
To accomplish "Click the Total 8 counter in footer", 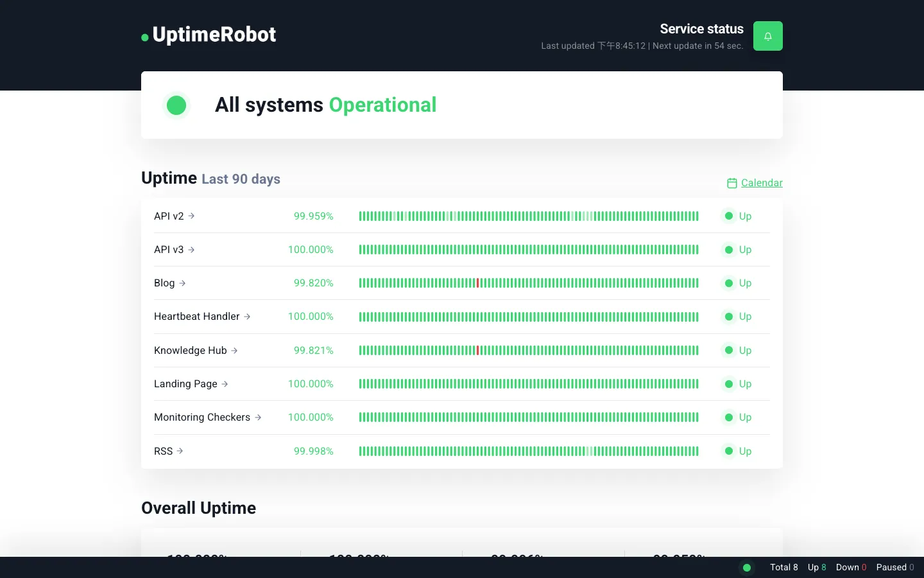I will [784, 567].
